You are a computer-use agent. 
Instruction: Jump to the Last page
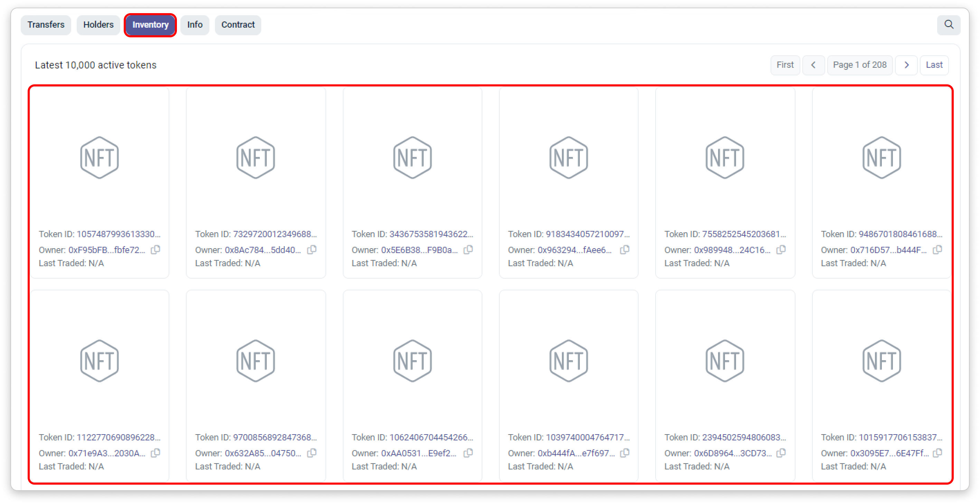pos(934,65)
